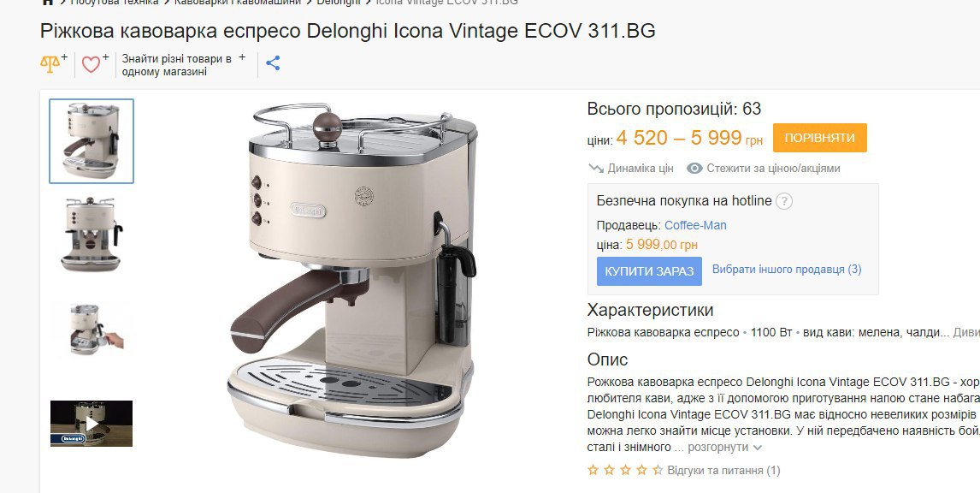
Task: Click the eye icon to watch price
Action: [694, 169]
